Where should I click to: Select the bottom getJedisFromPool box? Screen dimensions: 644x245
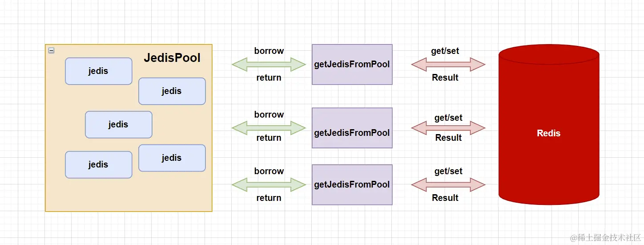click(x=352, y=185)
